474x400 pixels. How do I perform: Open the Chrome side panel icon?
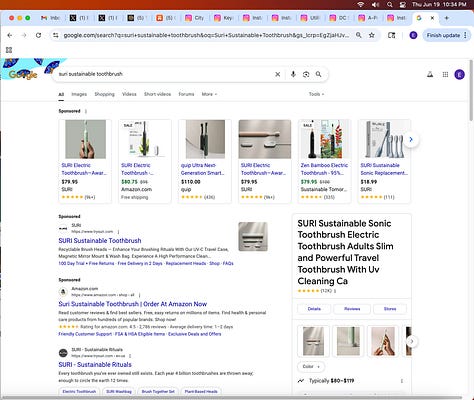392,35
